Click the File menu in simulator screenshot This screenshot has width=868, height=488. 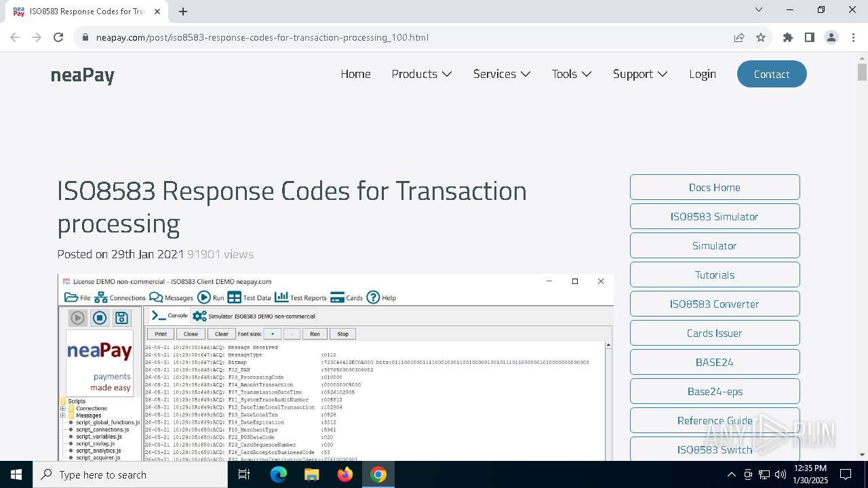click(77, 298)
